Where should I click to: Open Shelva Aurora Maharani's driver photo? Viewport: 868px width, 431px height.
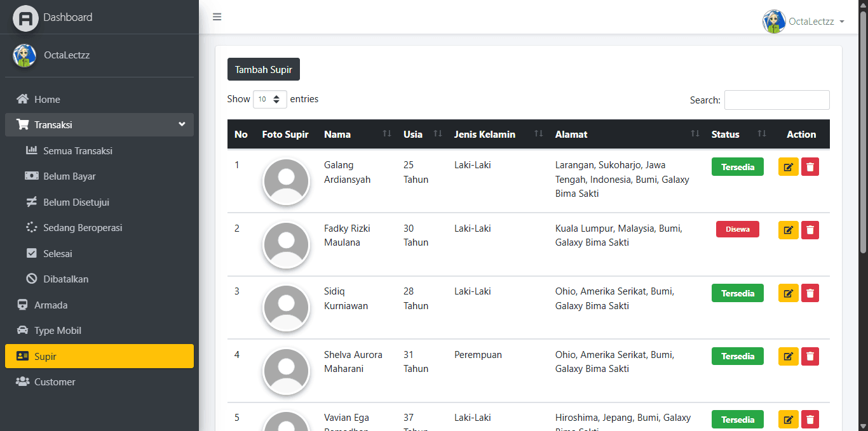[287, 371]
